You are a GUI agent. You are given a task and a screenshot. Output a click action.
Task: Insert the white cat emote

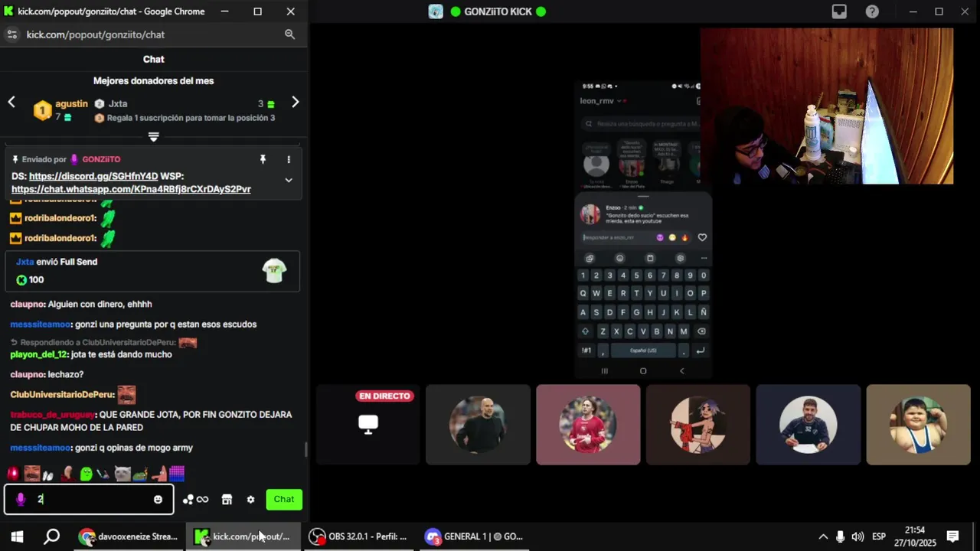(x=122, y=474)
